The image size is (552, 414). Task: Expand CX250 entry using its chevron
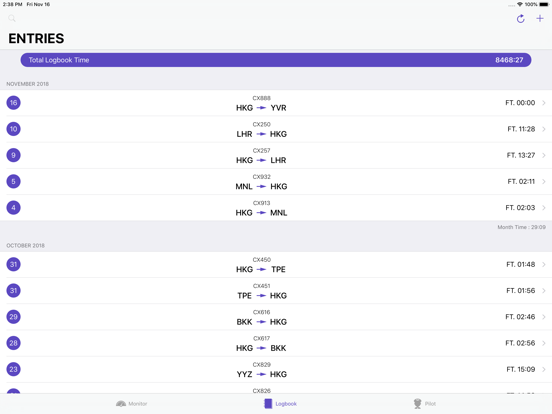click(x=544, y=129)
